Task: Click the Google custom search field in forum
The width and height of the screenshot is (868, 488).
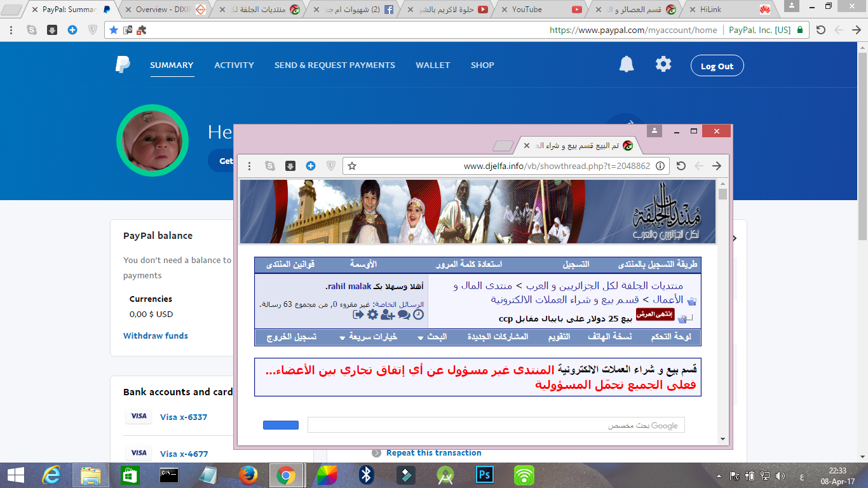Action: click(496, 425)
